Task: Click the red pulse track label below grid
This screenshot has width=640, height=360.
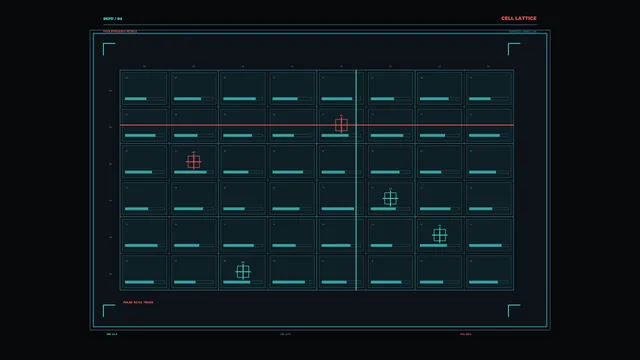Action: click(x=138, y=302)
